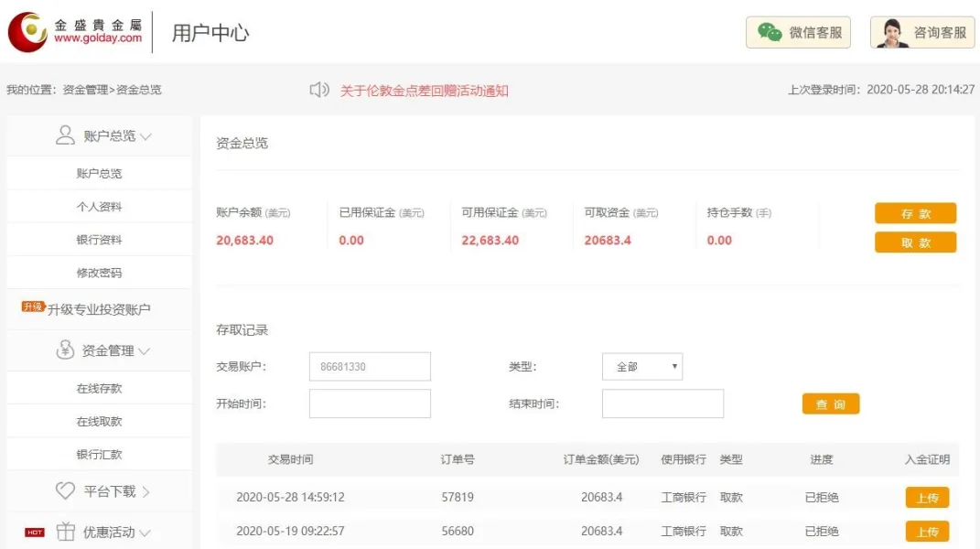Go to 在线取款 in the sidebar
980x549 pixels.
click(x=99, y=422)
